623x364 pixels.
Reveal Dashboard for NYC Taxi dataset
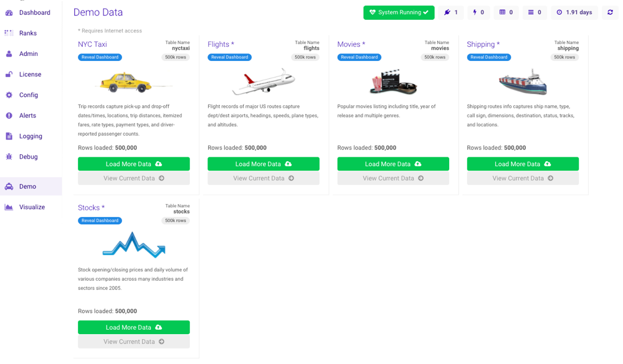pos(100,57)
